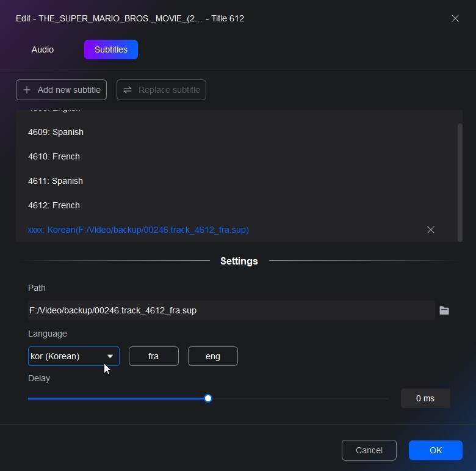Click the Cancel button
This screenshot has width=476, height=471.
click(369, 450)
